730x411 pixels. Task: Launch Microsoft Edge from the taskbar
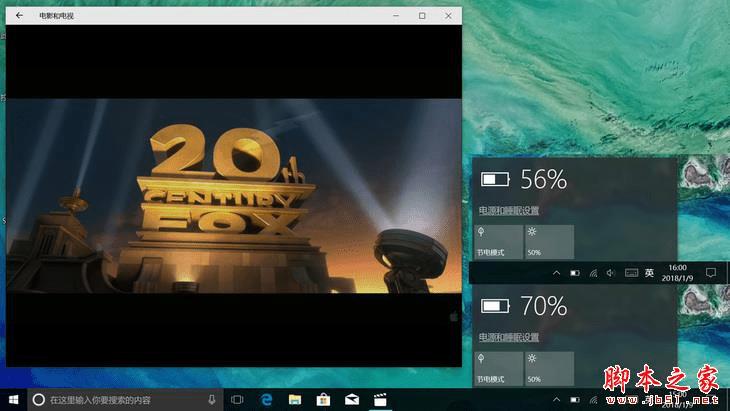click(266, 400)
